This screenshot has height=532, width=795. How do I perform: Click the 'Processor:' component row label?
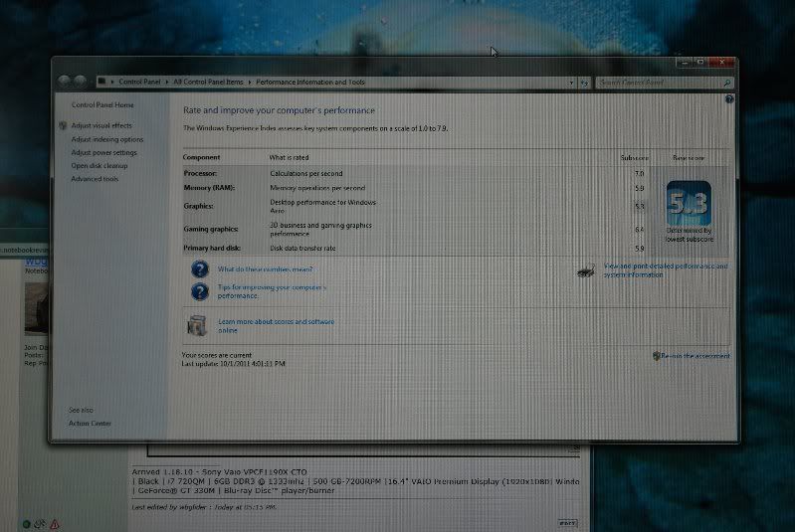[x=200, y=173]
